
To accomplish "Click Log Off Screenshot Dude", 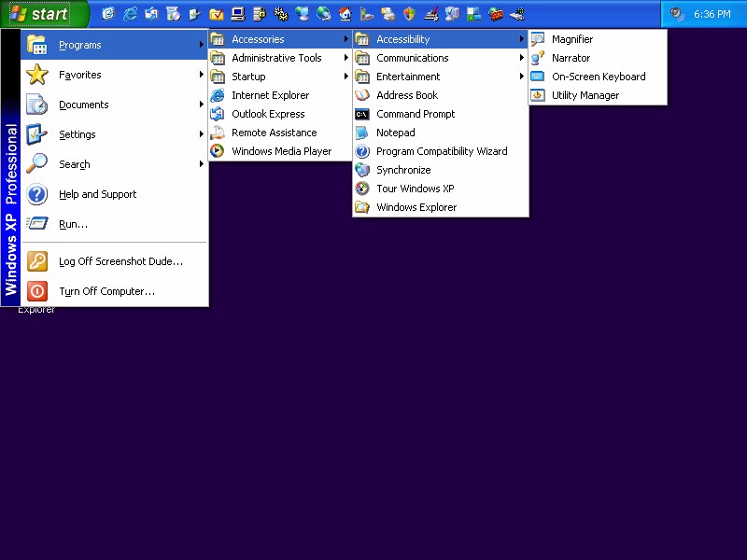I will click(120, 261).
